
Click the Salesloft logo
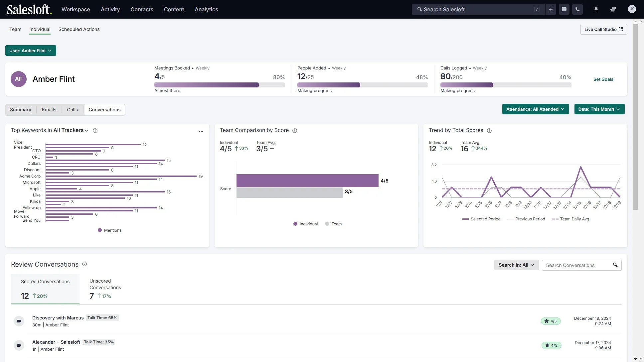[29, 9]
